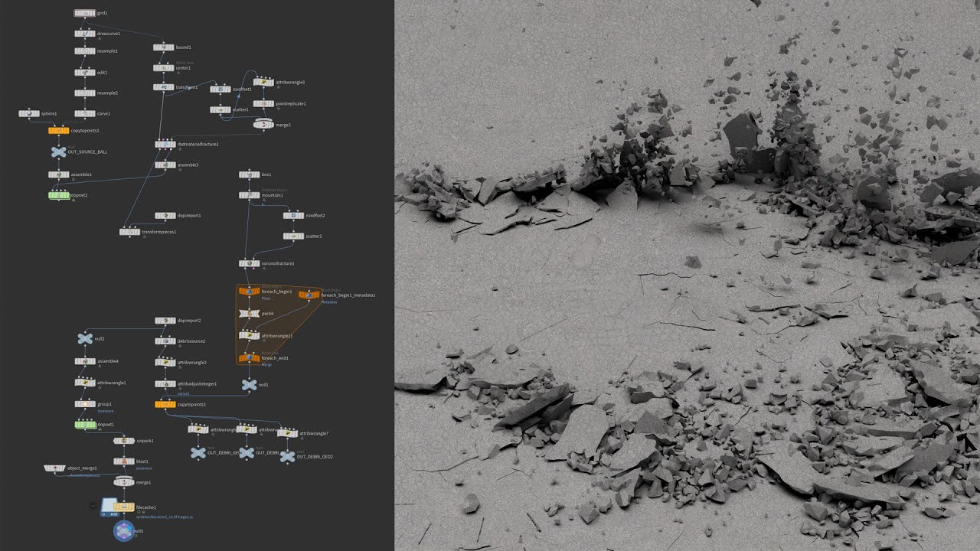Screen dimensions: 980x551
Task: Pick the resample2 node
Action: [85, 93]
